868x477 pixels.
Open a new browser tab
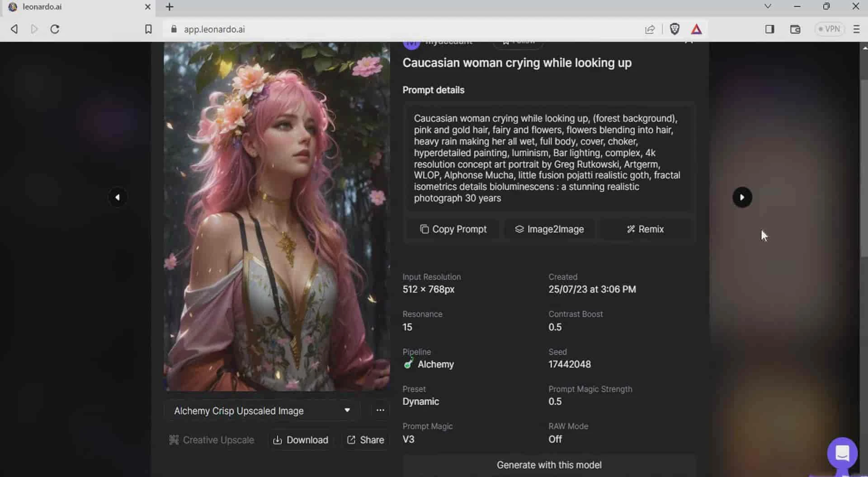coord(170,7)
